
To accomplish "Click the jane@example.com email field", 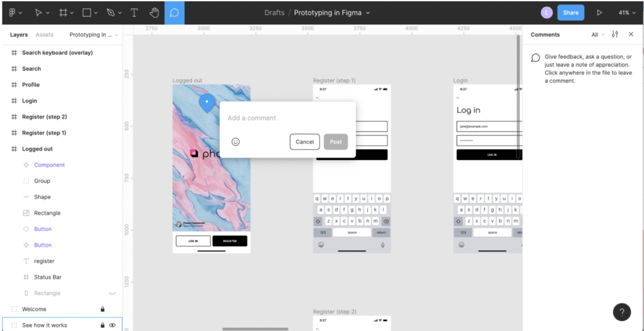I will [489, 126].
